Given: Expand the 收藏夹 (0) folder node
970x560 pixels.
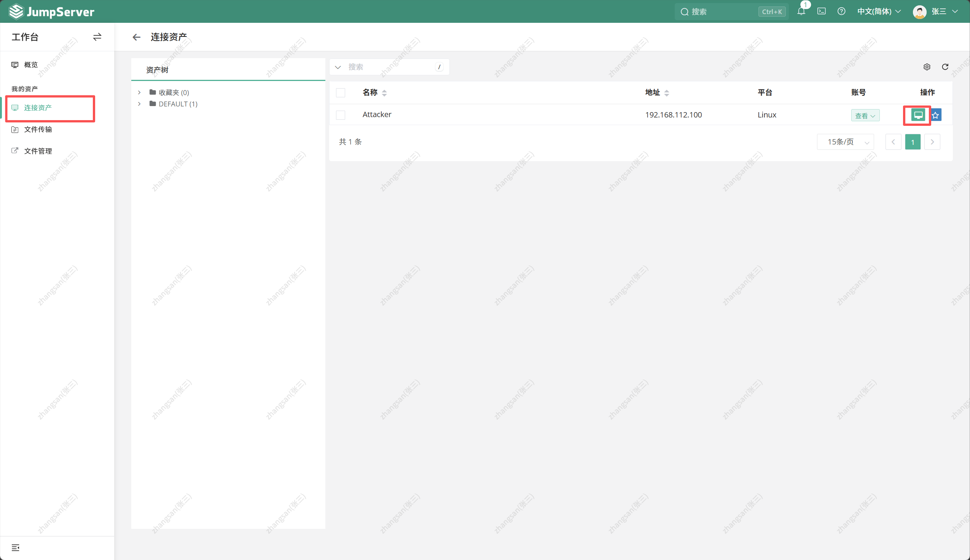Looking at the screenshot, I should 139,93.
